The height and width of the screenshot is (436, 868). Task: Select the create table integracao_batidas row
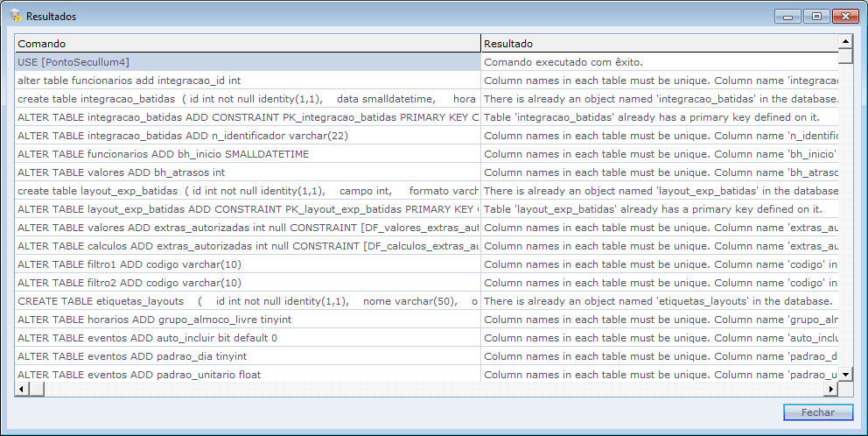pos(247,99)
